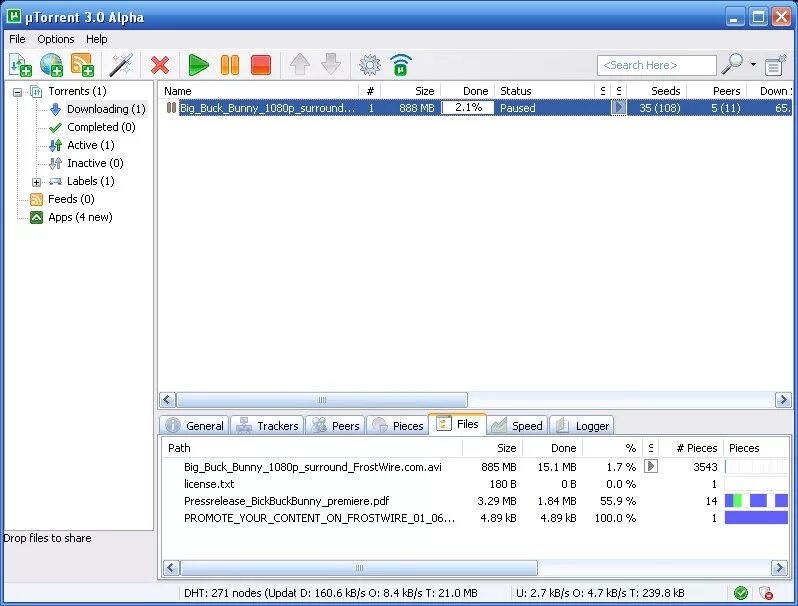Select PROMOTE_YOUR_CONTENT_ON_FROSTWIRE file row
798x606 pixels.
(x=476, y=518)
